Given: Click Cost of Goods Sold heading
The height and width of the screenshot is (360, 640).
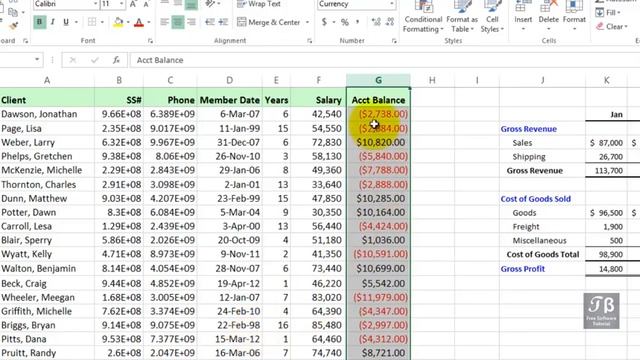Looking at the screenshot, I should [542, 199].
